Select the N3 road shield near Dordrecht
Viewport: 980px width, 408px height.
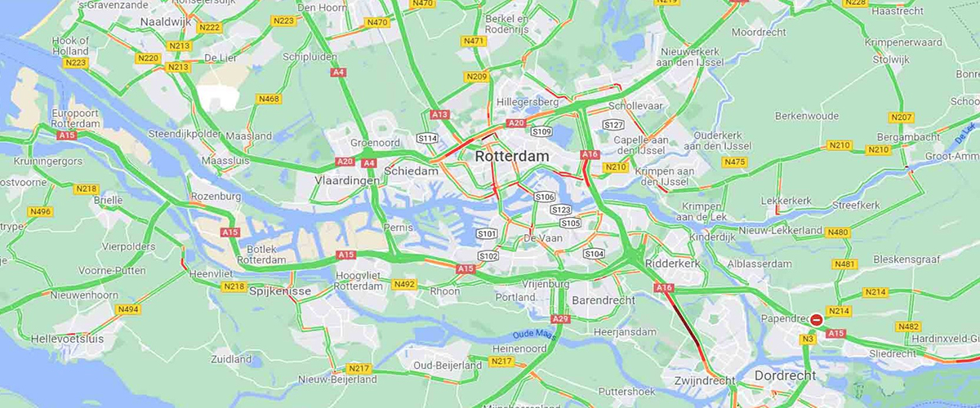(808, 338)
